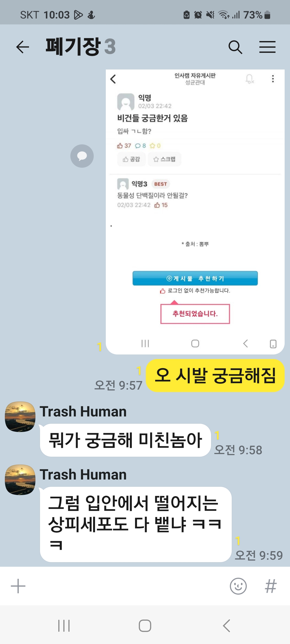
Task: Open Trash Human's profile picture at 9:58
Action: pyautogui.click(x=20, y=417)
